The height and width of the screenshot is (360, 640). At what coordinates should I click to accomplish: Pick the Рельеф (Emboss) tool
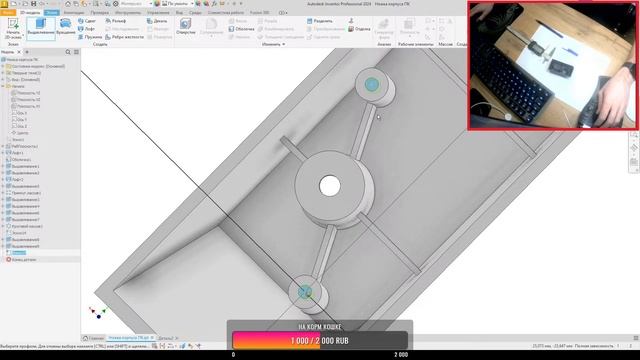(116, 21)
